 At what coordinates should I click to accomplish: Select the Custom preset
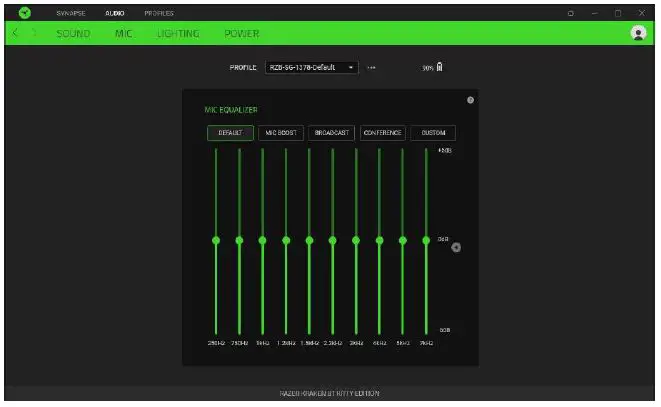pos(433,133)
